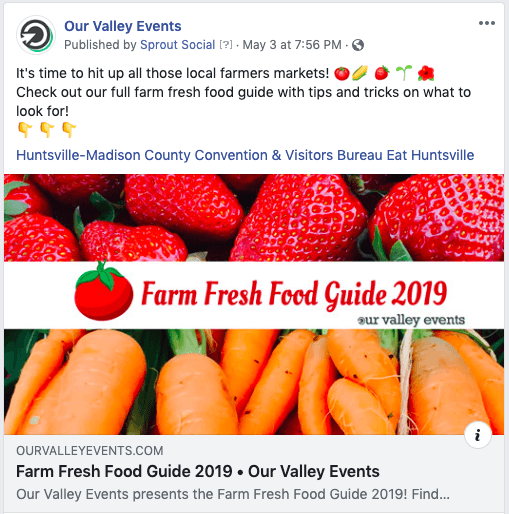509x514 pixels.
Task: Open Huntsville-Madison County Convention & Visitors Bureau tag
Action: (x=200, y=155)
